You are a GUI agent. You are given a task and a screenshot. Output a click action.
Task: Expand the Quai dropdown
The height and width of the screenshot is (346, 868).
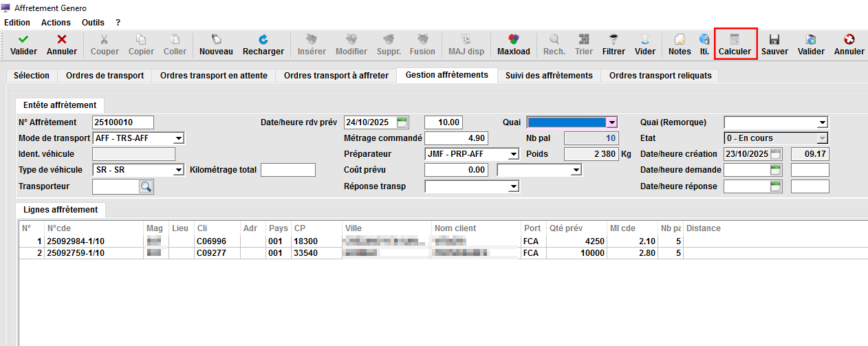pyautogui.click(x=611, y=122)
